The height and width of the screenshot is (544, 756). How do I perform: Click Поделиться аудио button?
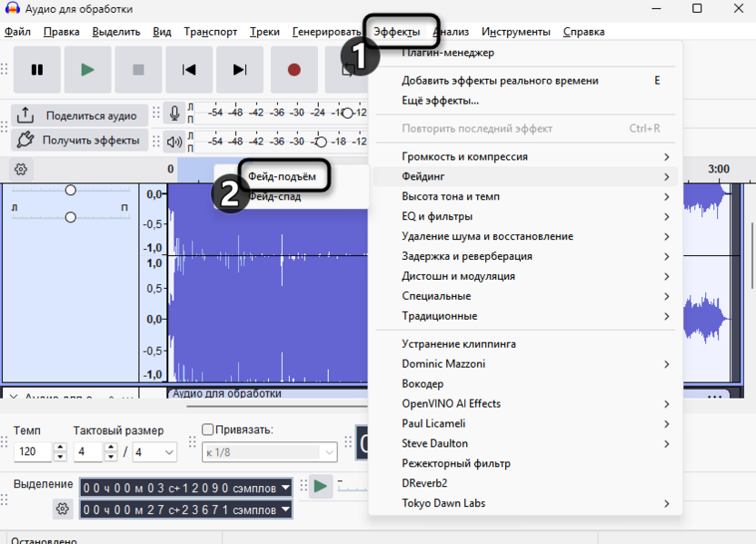click(x=80, y=115)
